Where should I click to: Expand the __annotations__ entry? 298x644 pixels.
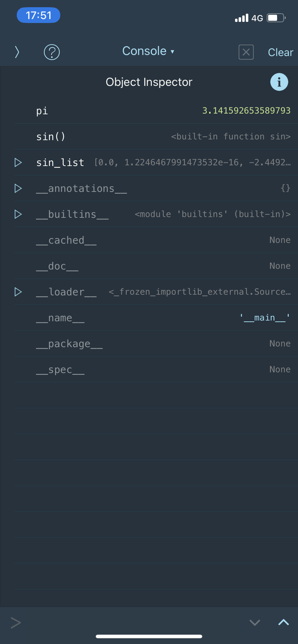pos(18,188)
